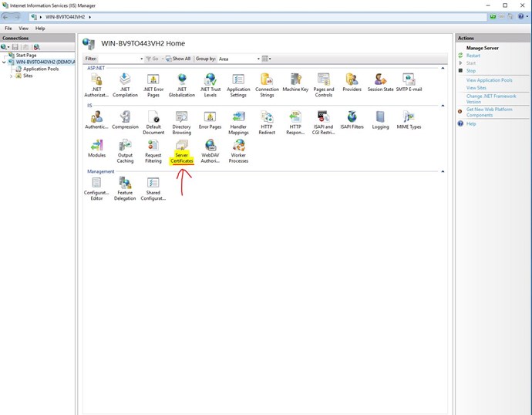Open Authentication feature icon
532x415 pixels.
click(96, 120)
